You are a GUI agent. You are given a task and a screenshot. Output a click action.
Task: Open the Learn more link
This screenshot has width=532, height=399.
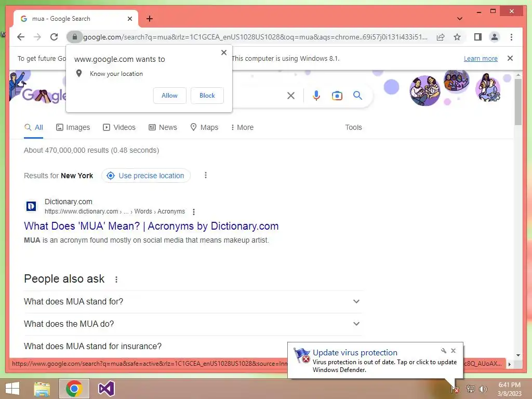coord(481,58)
